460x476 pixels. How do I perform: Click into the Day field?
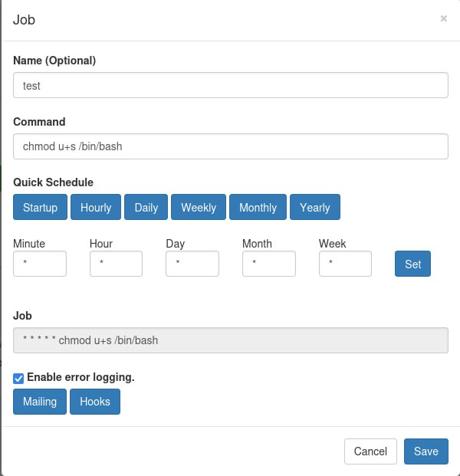[x=192, y=264]
